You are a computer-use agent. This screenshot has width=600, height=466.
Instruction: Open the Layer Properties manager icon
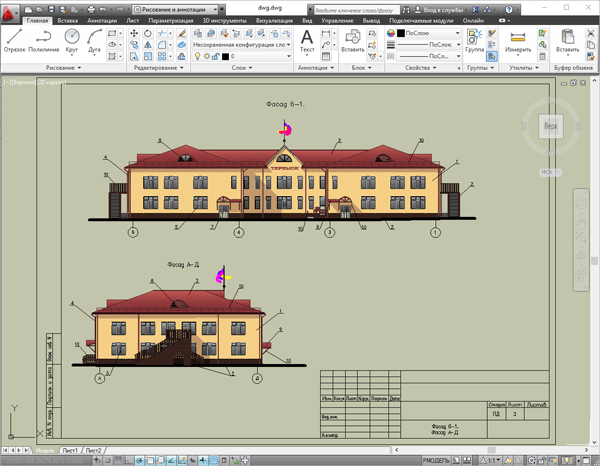click(197, 33)
